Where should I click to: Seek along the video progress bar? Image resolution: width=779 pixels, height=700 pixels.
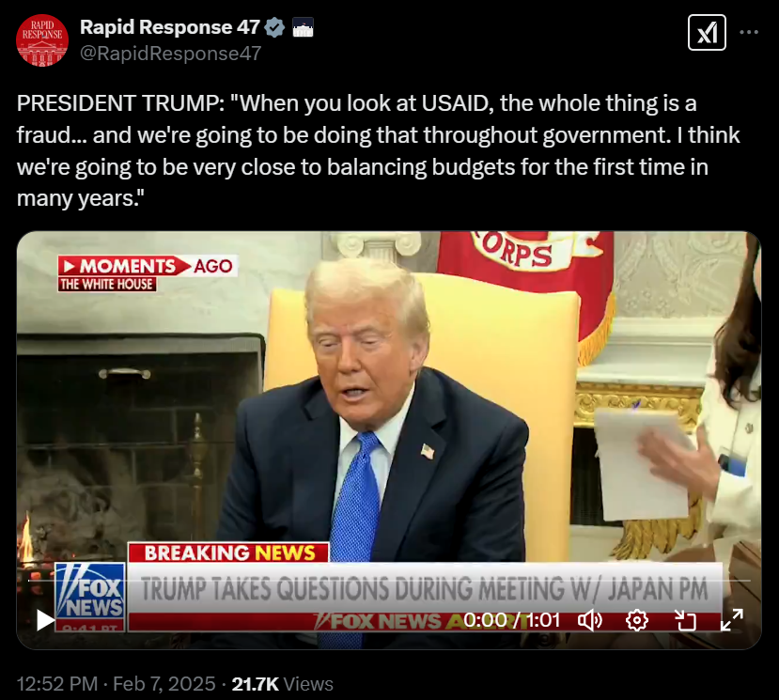coord(389,581)
